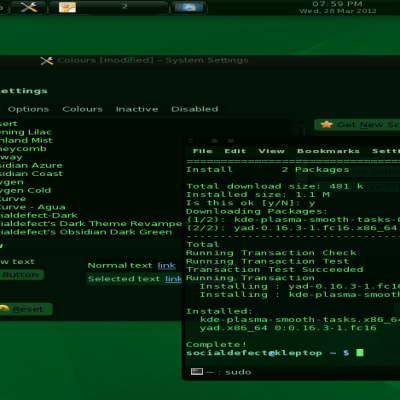Screen dimensions: 400x400
Task: Open the terminal Settings menu
Action: 386,151
